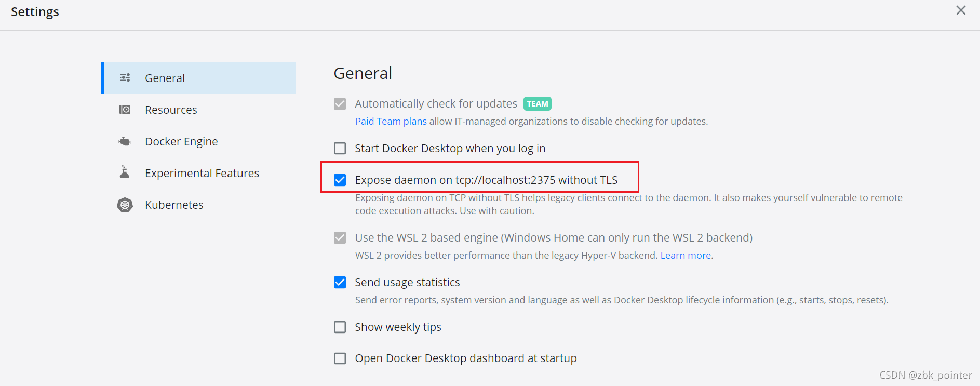Toggle Automatically check for updates checkbox
Viewport: 980px width, 386px height.
(x=340, y=104)
